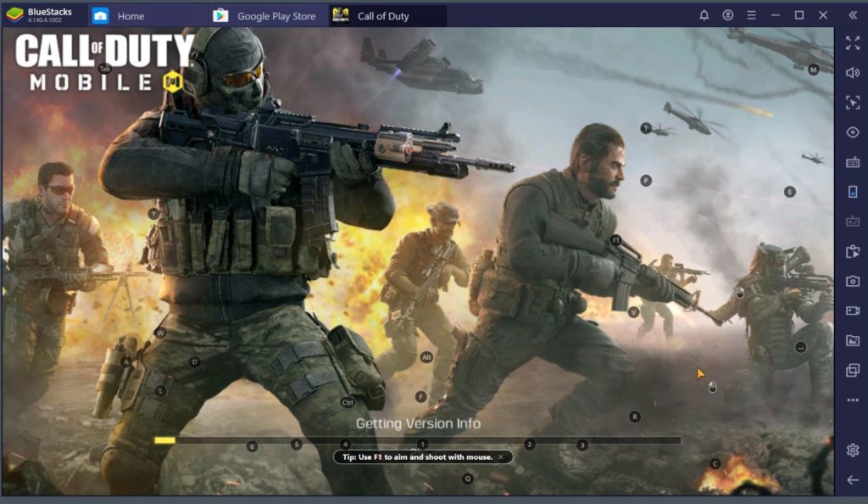Close the BlueStacks window
This screenshot has height=504, width=868.
[823, 15]
